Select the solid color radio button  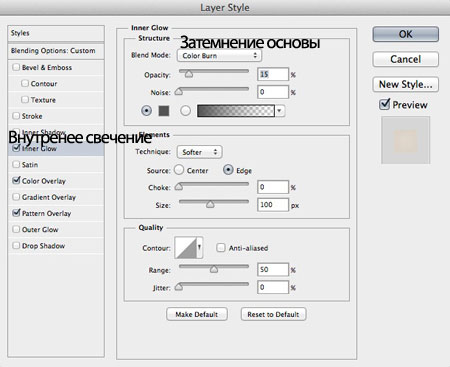(146, 111)
